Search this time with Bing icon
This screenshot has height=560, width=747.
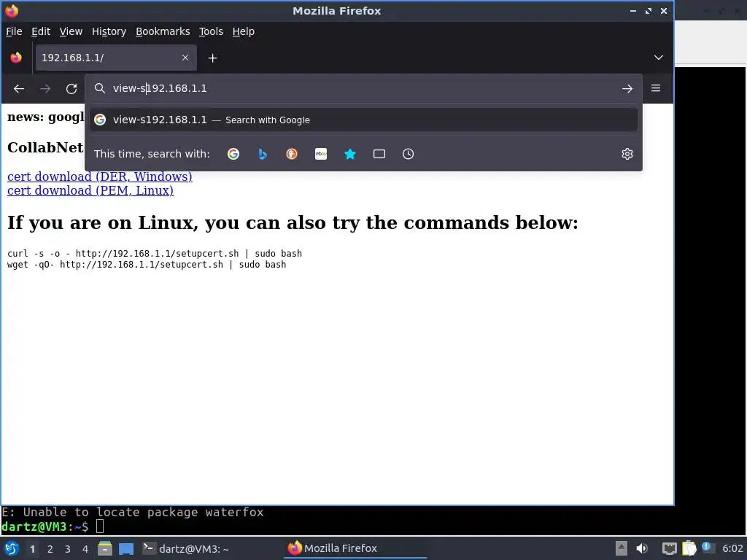pos(263,154)
